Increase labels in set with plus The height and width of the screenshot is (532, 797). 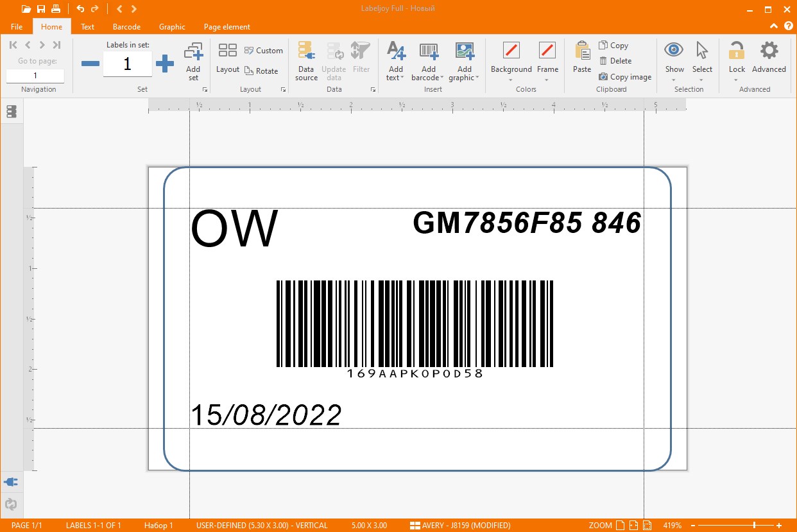click(165, 64)
